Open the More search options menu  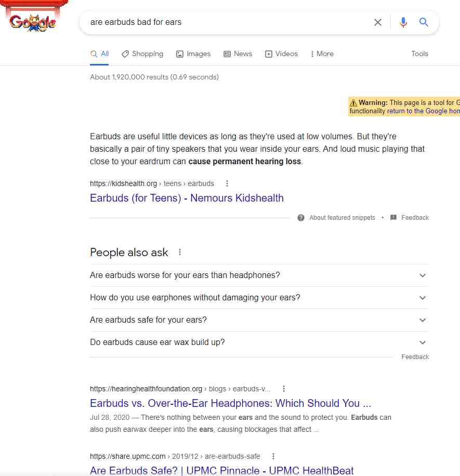pyautogui.click(x=322, y=54)
